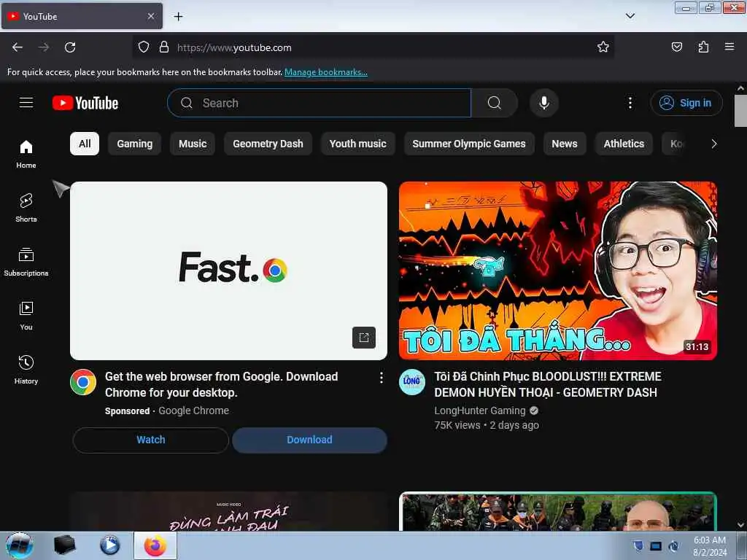Select the News filter chip
This screenshot has width=747, height=560.
tap(565, 144)
